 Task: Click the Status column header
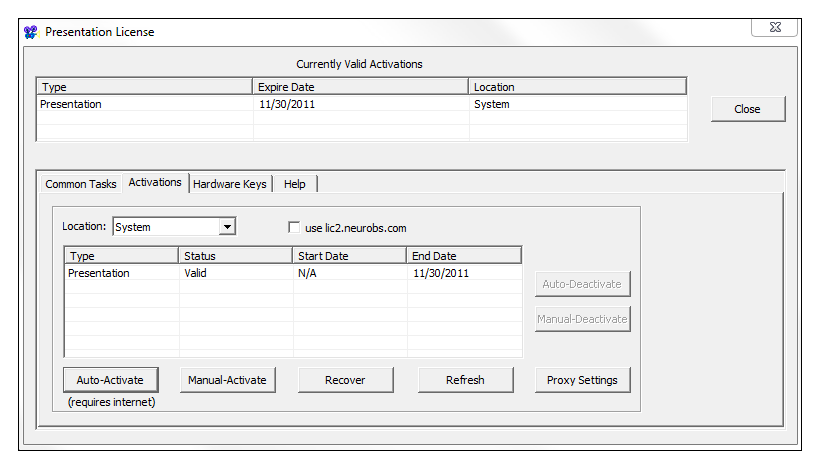pos(235,256)
